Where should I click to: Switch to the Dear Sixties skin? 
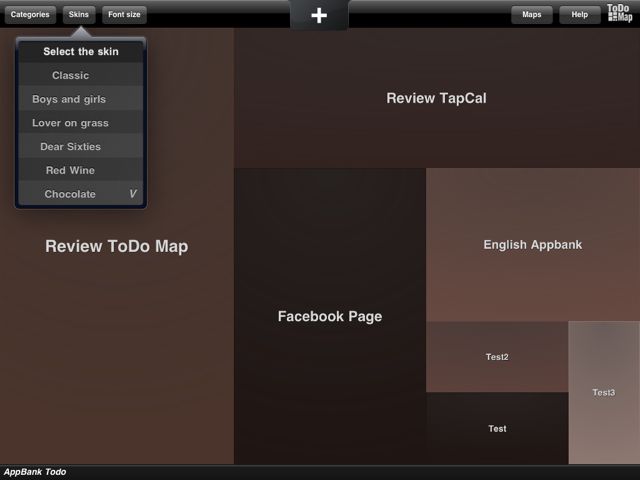[81, 147]
